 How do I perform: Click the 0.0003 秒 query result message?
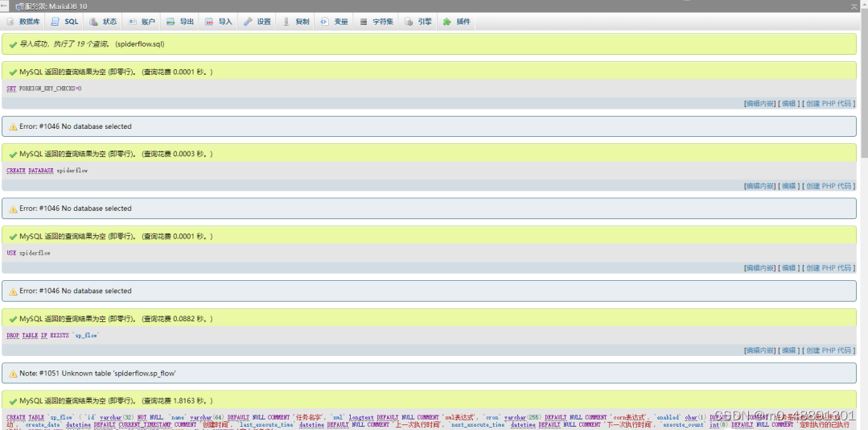[117, 154]
